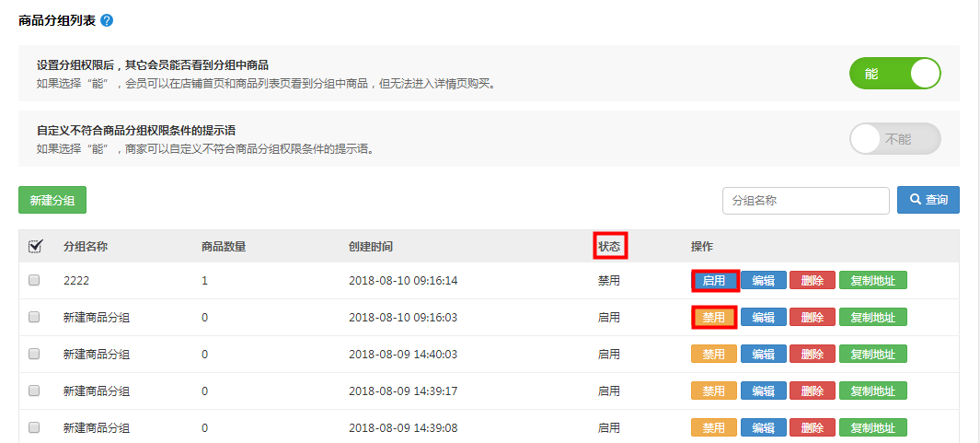This screenshot has width=980, height=443.
Task: Check the checkbox for group created 14:39:17
Action: pos(34,391)
